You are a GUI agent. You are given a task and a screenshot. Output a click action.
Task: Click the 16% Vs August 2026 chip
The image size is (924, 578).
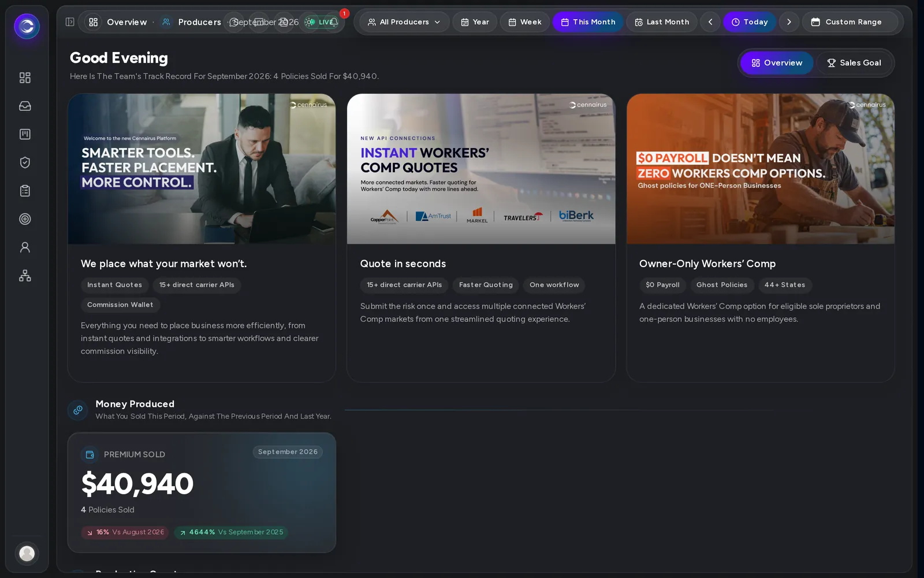pyautogui.click(x=125, y=532)
